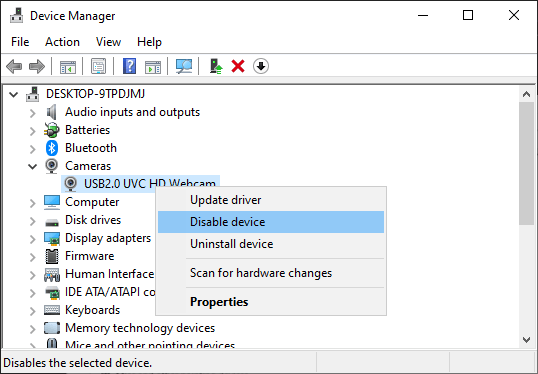Open the Action menu
The image size is (538, 374).
(x=62, y=42)
